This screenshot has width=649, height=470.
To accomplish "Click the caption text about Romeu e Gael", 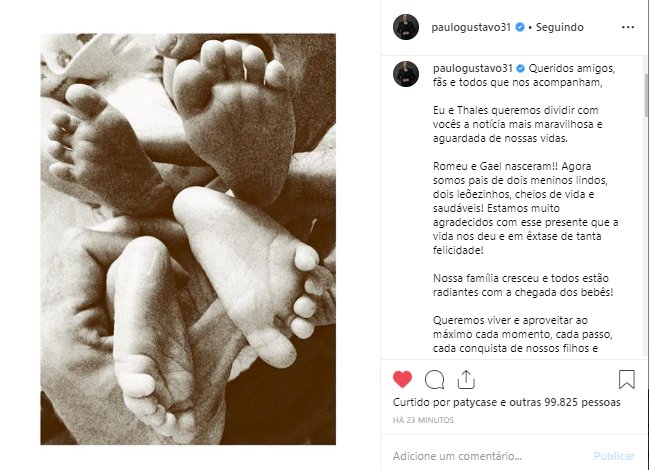I will 526,208.
